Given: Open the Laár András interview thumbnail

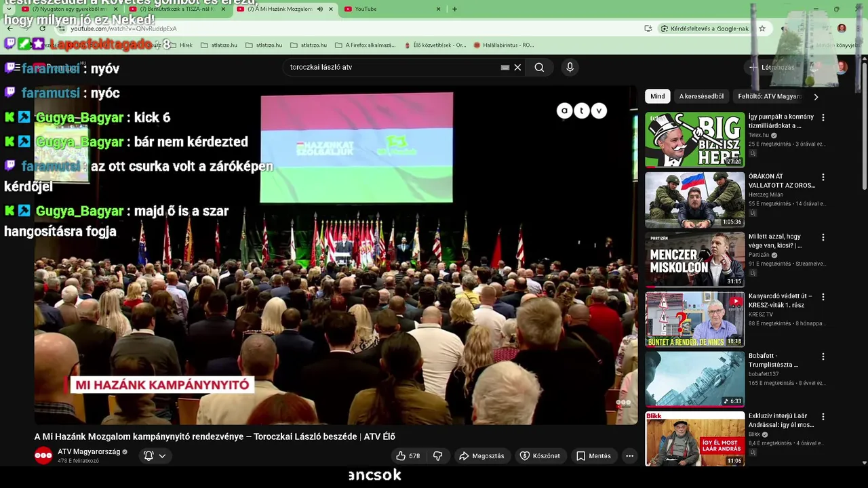Looking at the screenshot, I should click(x=694, y=438).
